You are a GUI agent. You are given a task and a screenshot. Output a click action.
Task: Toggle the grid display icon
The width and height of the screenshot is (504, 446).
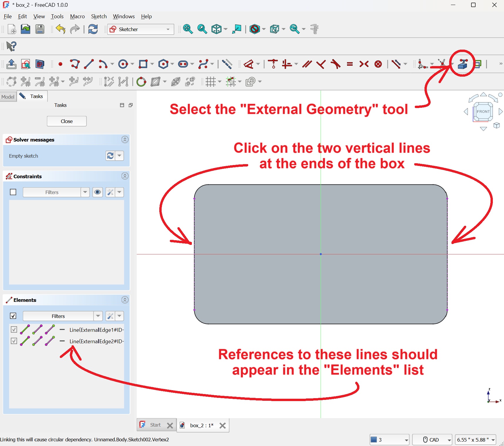(x=210, y=82)
